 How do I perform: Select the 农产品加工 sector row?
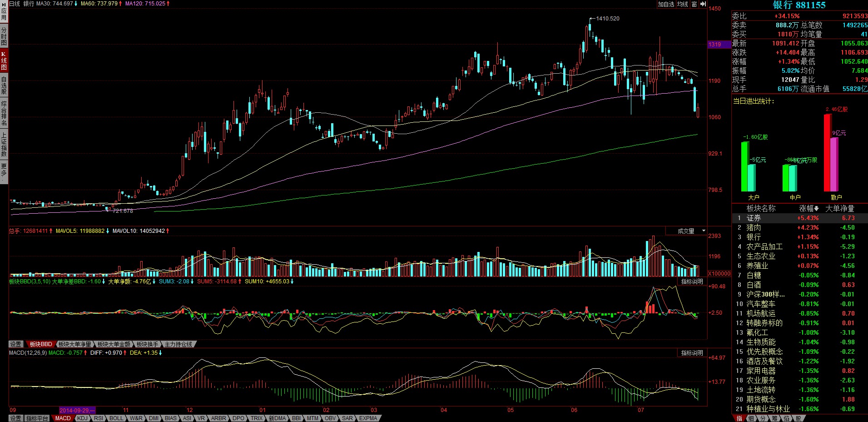coord(800,247)
